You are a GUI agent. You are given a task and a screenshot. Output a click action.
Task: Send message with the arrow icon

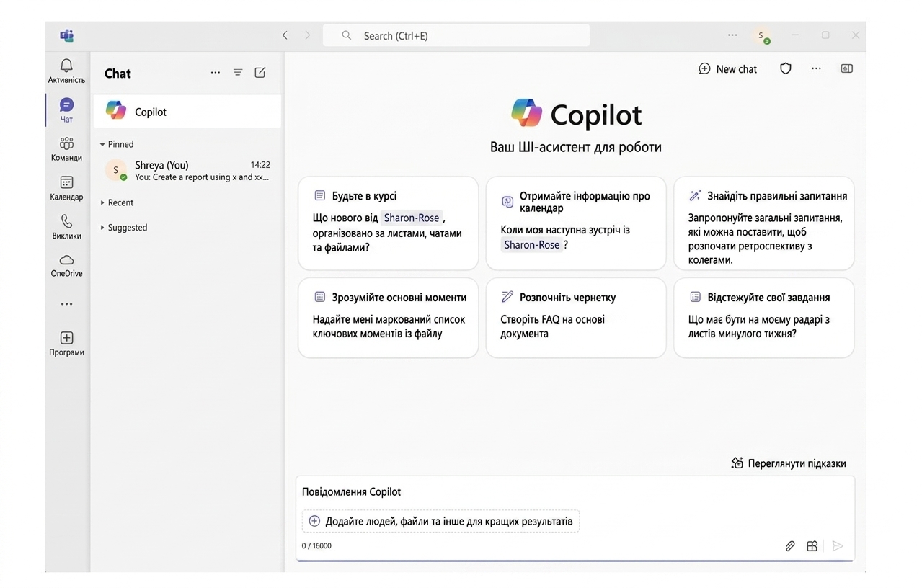[837, 546]
